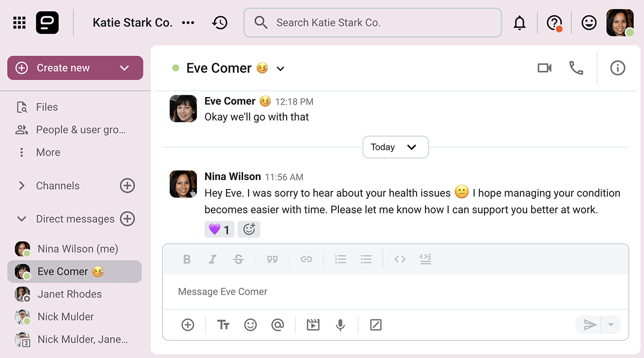
Task: Click the Search Katie Stark Co. field
Action: pyautogui.click(x=372, y=23)
